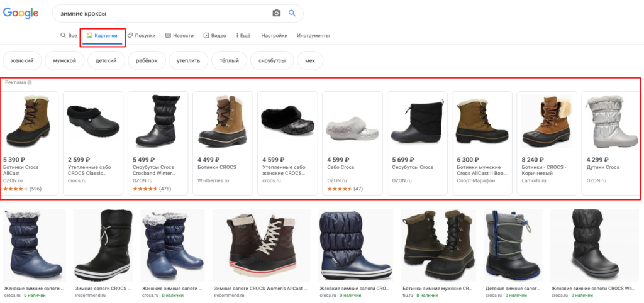Click the star rating with (478) reviews
644x303 pixels.
[x=152, y=189]
